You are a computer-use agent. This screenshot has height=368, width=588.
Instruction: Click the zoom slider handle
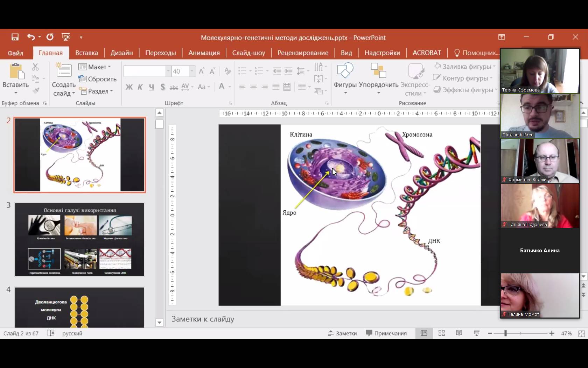(x=505, y=333)
